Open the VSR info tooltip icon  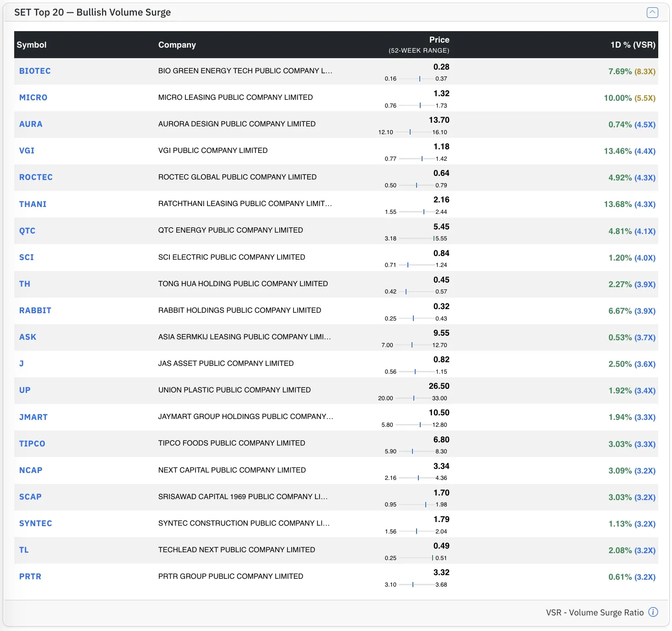[x=653, y=612]
